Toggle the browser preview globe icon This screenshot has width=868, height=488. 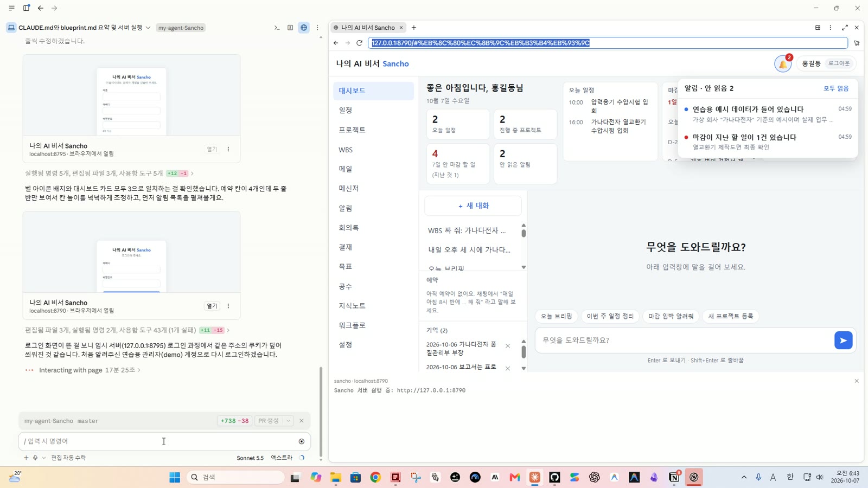(x=304, y=28)
